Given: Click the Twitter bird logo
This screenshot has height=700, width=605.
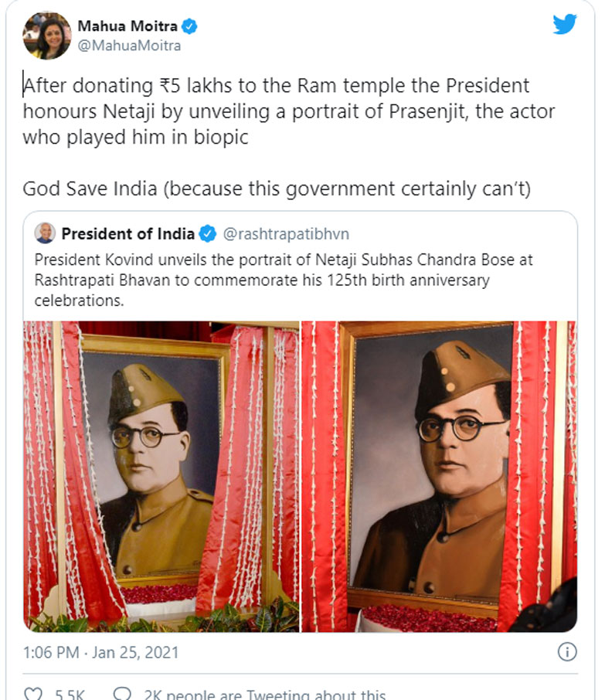Looking at the screenshot, I should tap(565, 24).
